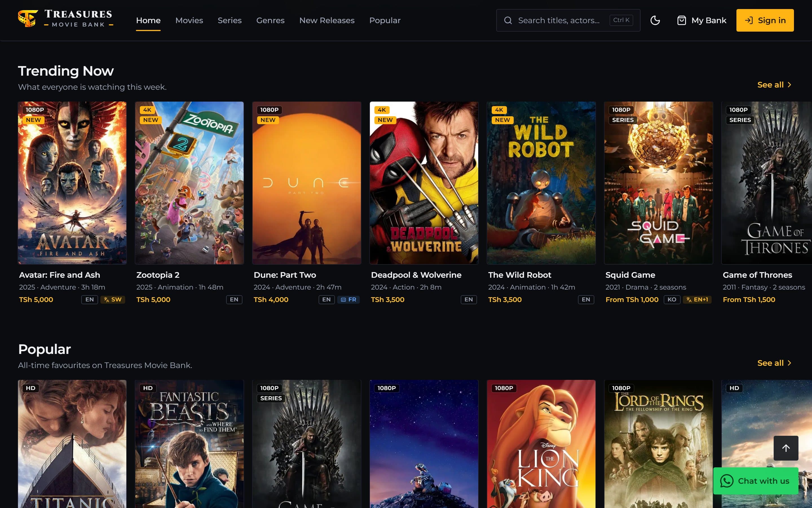Screen dimensions: 812x508
Task: Open the Deadpool & Wolverine poster
Action: pos(424,183)
